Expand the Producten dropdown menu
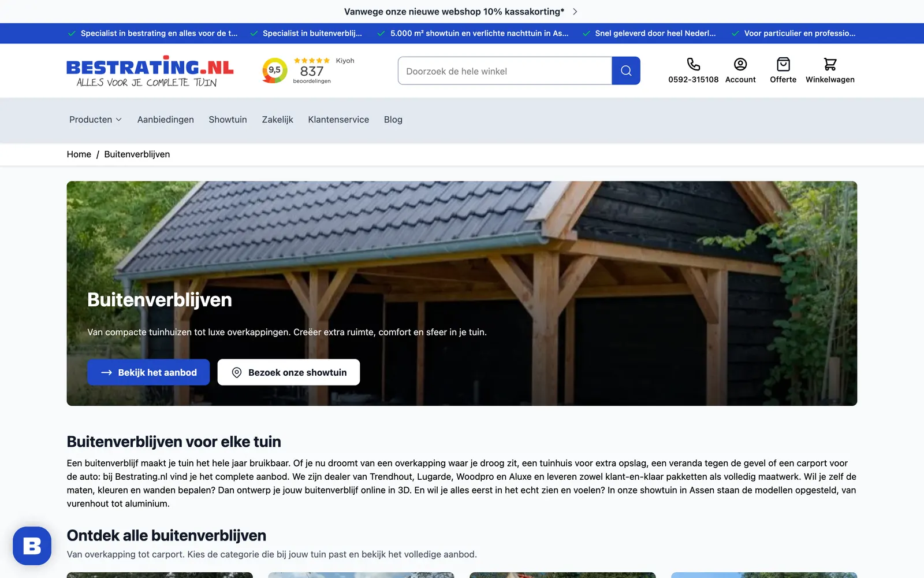The image size is (924, 578). coord(95,120)
